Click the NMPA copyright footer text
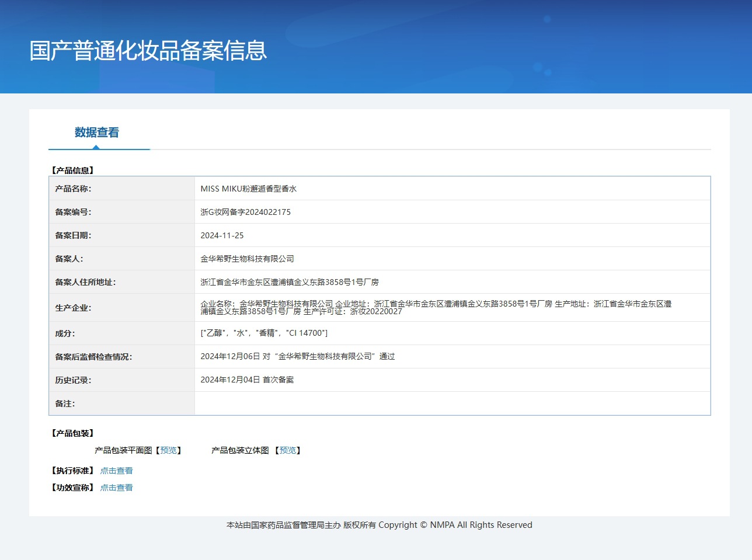 (x=380, y=525)
